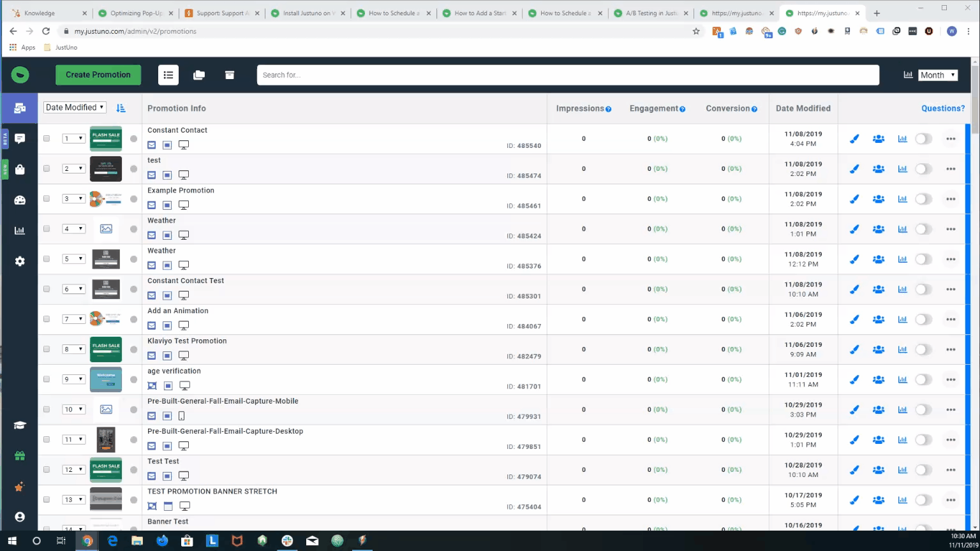Switch to the A/B Testing browser tab
980x551 pixels.
pyautogui.click(x=651, y=11)
